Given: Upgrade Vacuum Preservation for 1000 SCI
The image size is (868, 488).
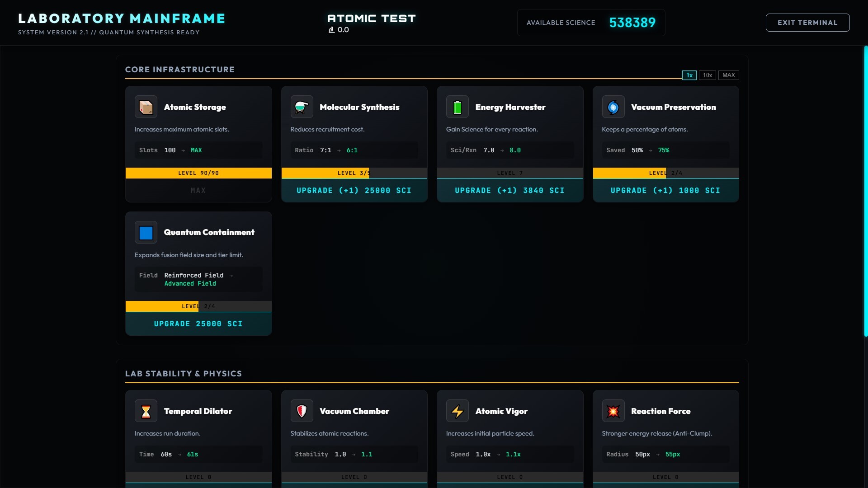Looking at the screenshot, I should coord(665,190).
